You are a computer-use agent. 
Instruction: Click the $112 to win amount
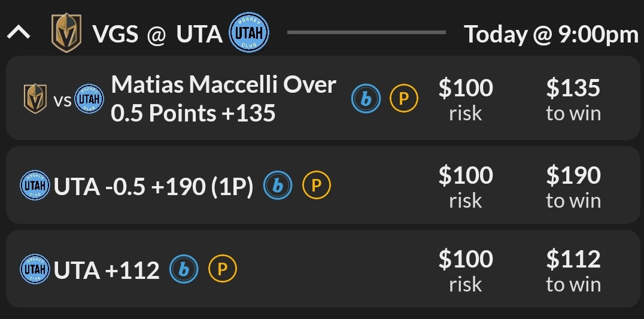pyautogui.click(x=573, y=270)
